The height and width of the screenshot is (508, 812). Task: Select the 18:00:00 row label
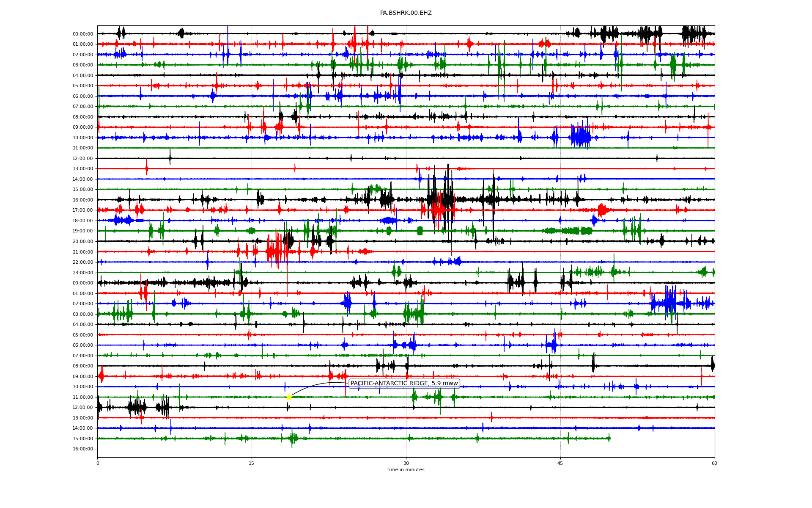coord(82,221)
